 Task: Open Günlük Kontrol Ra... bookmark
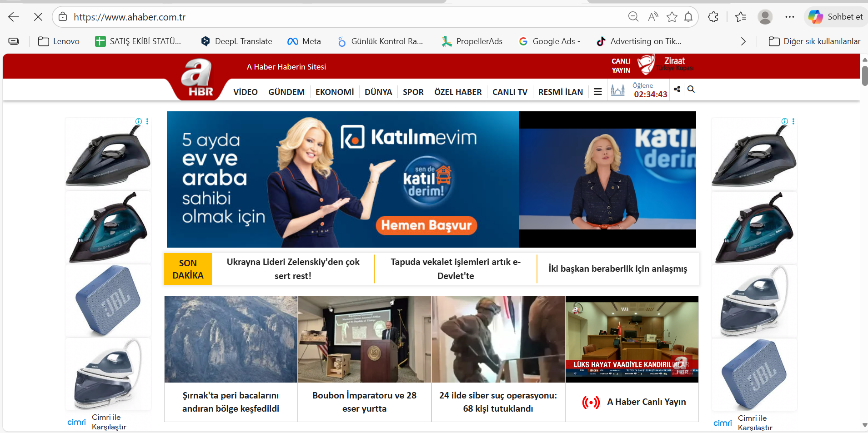pos(380,41)
